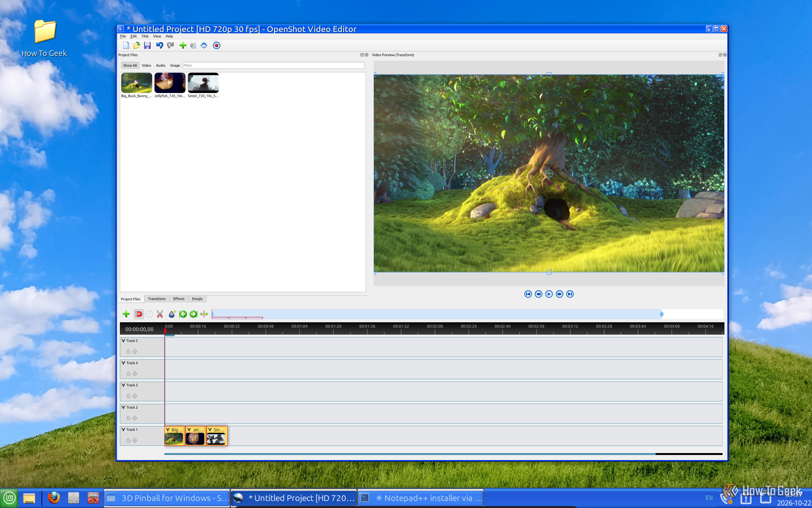This screenshot has width=812, height=508.
Task: Filter project files by Image
Action: click(x=175, y=65)
